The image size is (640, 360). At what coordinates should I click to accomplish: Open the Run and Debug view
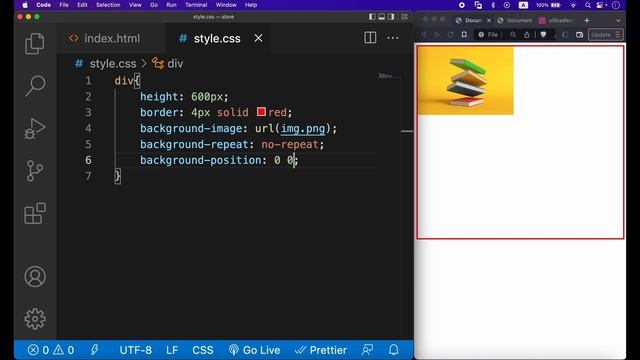[35, 128]
